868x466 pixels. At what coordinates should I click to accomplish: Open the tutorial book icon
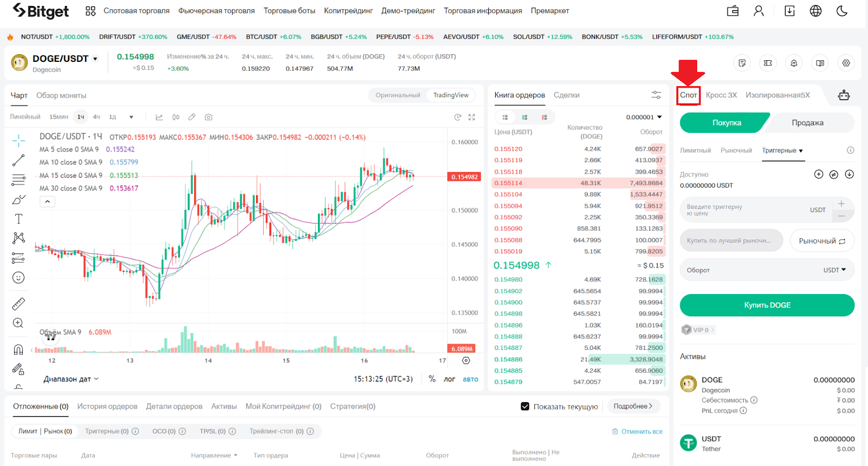tap(820, 63)
